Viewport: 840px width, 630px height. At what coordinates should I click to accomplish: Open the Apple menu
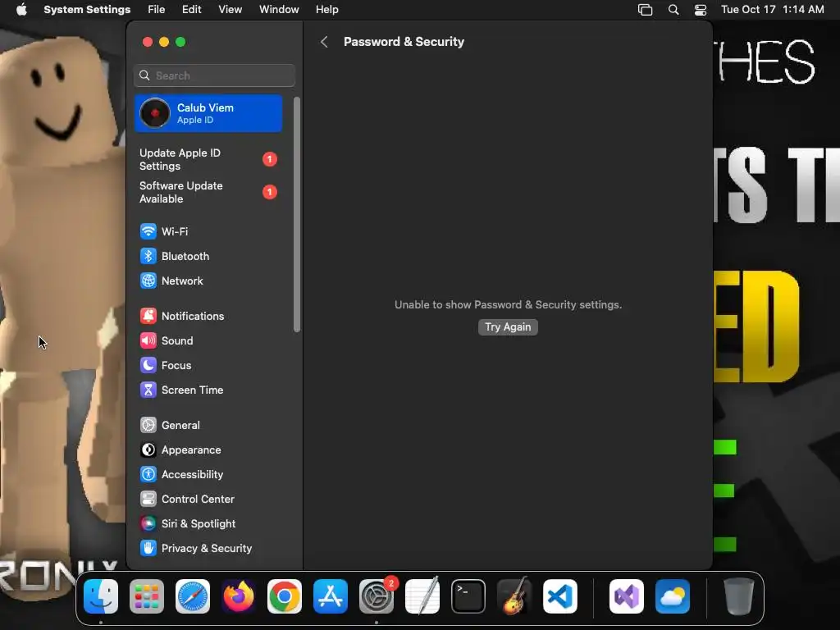[x=21, y=10]
